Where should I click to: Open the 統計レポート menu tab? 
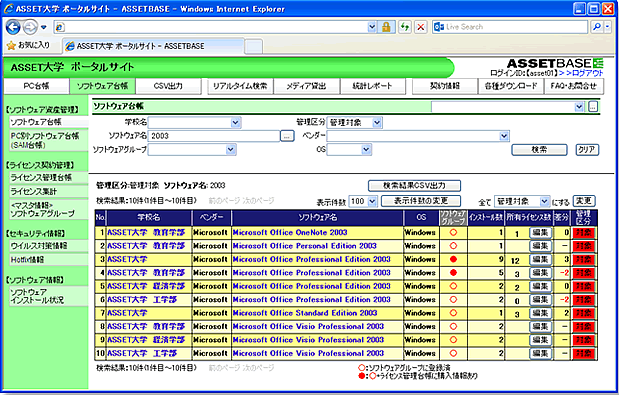(372, 86)
